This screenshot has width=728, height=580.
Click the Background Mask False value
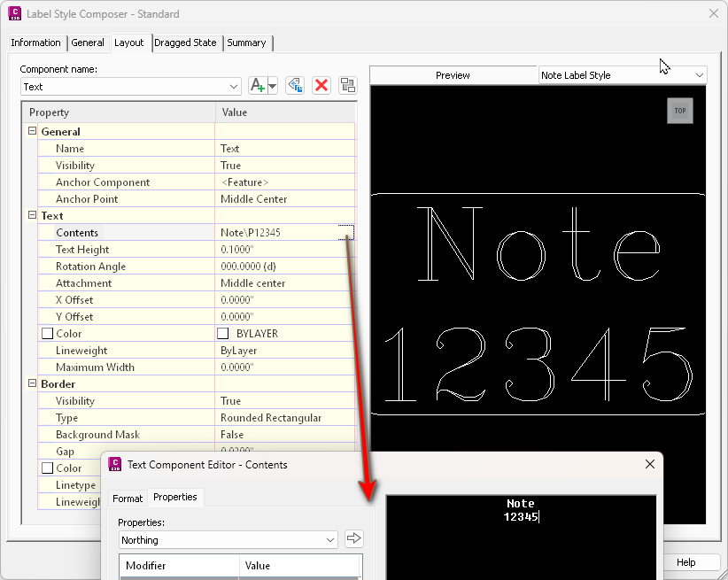tap(285, 435)
